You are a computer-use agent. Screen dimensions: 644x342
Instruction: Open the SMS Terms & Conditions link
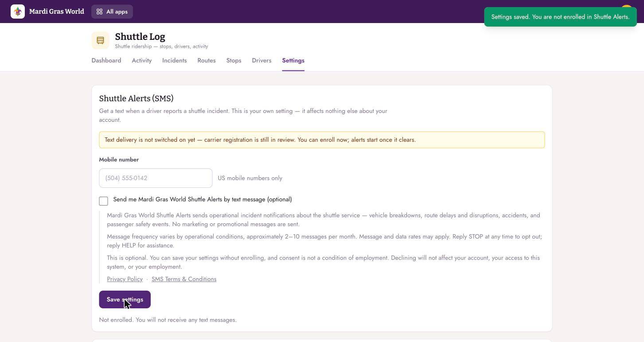[x=184, y=279]
